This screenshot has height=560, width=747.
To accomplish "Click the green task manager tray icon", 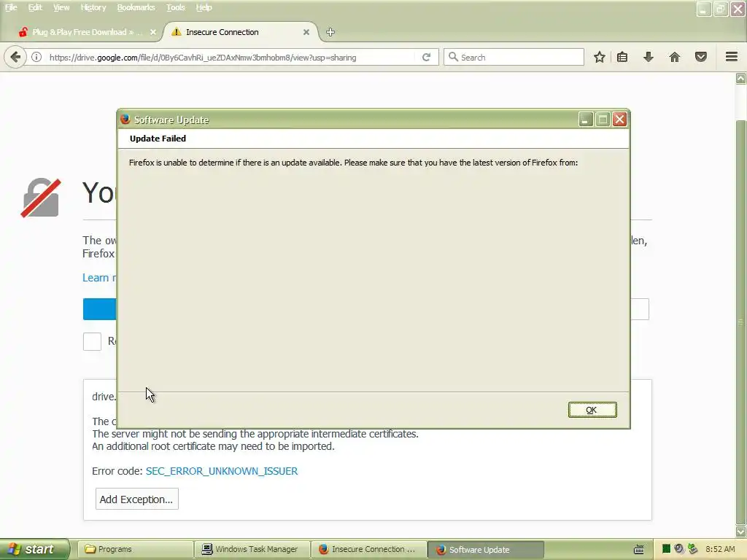I will 667,549.
